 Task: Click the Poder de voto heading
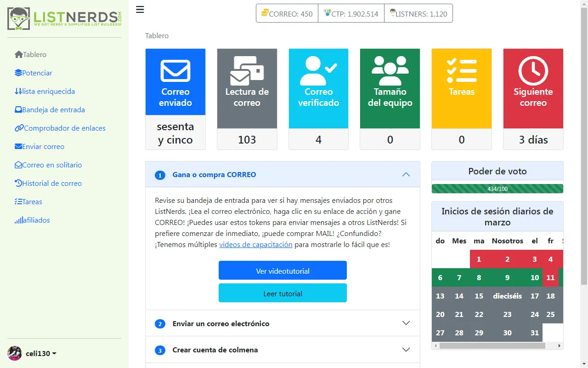498,171
